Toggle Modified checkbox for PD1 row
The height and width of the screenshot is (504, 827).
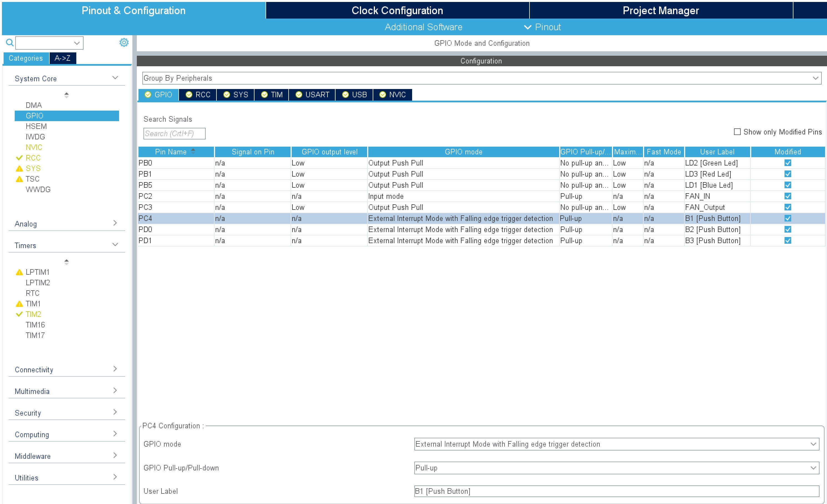(x=788, y=240)
